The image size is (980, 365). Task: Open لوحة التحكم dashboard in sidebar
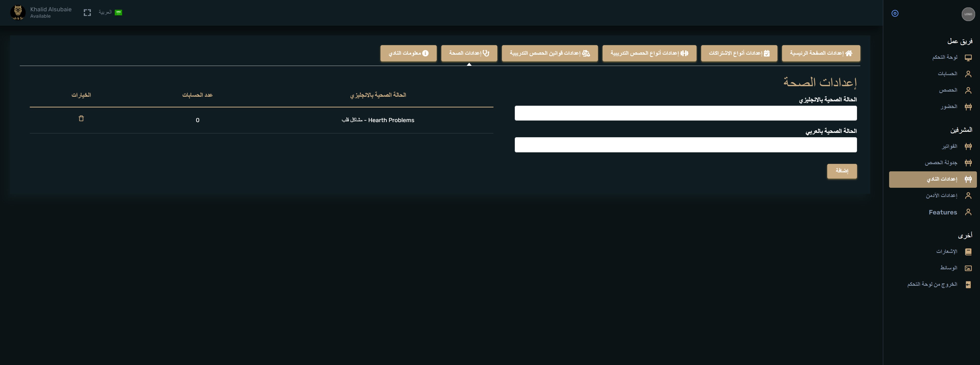[944, 57]
